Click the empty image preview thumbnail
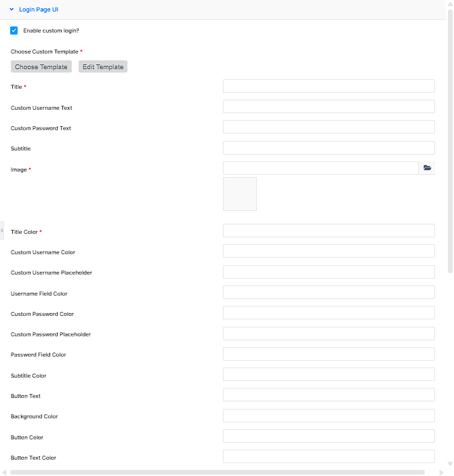Image resolution: width=454 pixels, height=476 pixels. pyautogui.click(x=240, y=194)
